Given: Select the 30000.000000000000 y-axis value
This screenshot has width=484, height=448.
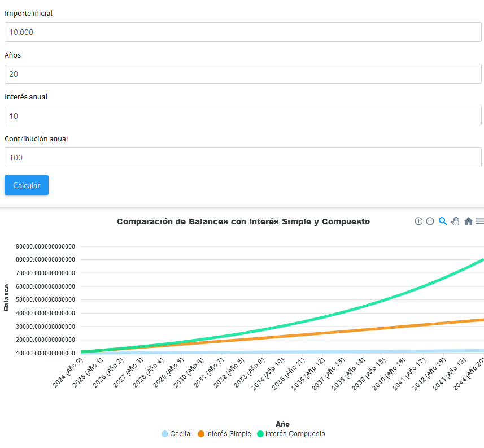Looking at the screenshot, I should [x=45, y=327].
